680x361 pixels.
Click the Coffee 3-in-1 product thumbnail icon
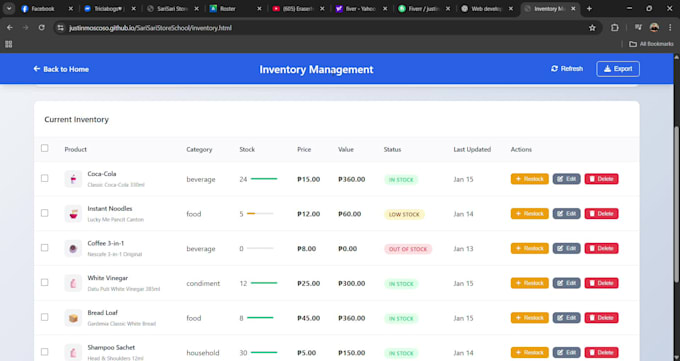point(73,248)
